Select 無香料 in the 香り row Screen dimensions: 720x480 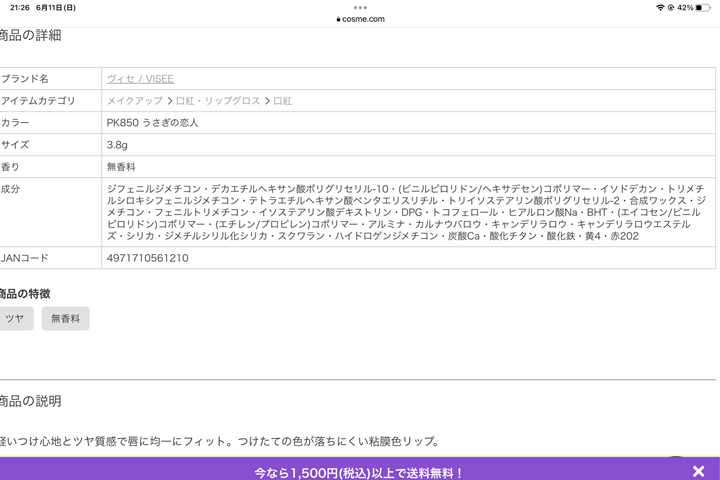click(121, 167)
